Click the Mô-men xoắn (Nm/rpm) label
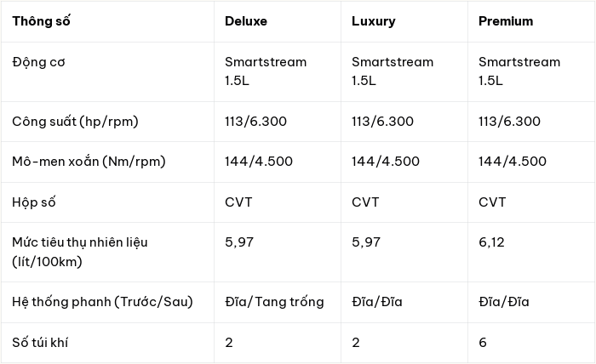The width and height of the screenshot is (596, 364). (x=89, y=162)
